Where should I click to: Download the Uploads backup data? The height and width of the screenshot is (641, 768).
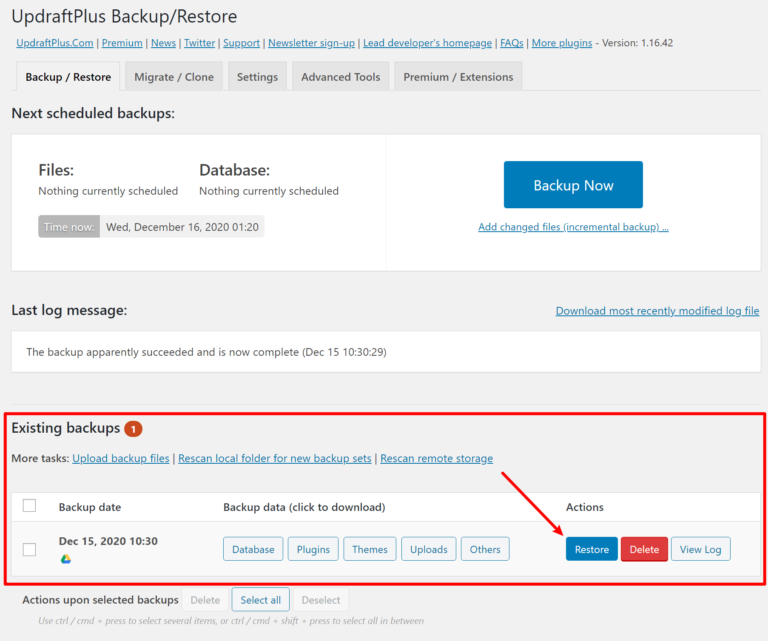[429, 549]
